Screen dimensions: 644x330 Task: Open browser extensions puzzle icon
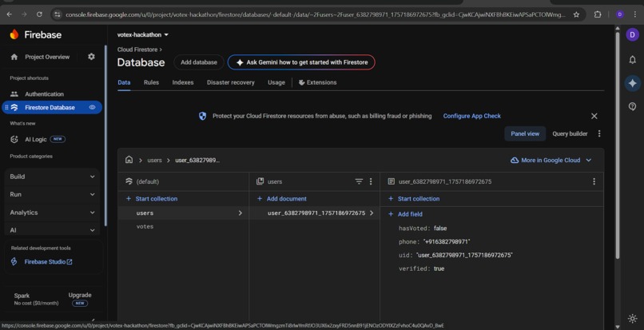(598, 14)
